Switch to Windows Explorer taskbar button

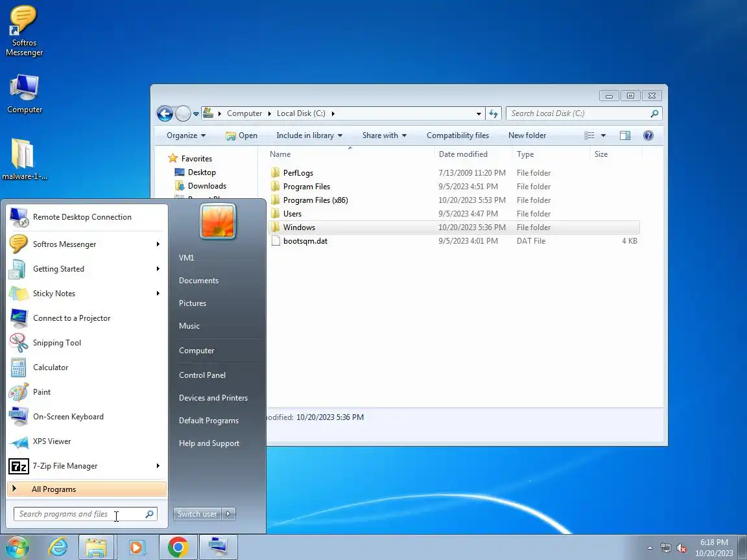[x=96, y=547]
